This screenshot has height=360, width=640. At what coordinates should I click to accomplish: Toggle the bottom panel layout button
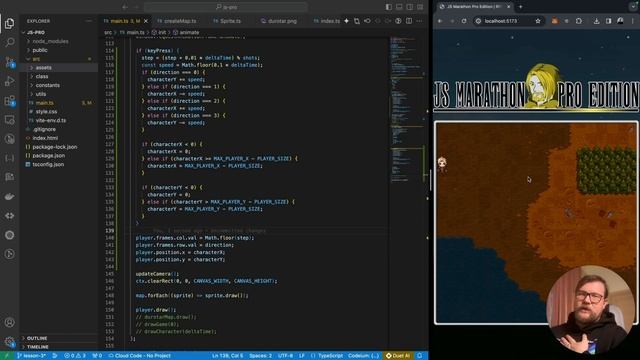[399, 7]
